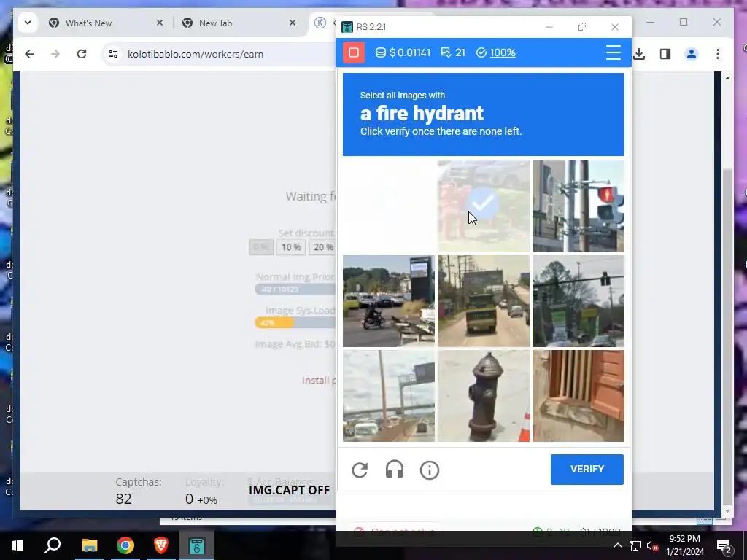
Task: Reload the captcha challenge
Action: (x=360, y=470)
